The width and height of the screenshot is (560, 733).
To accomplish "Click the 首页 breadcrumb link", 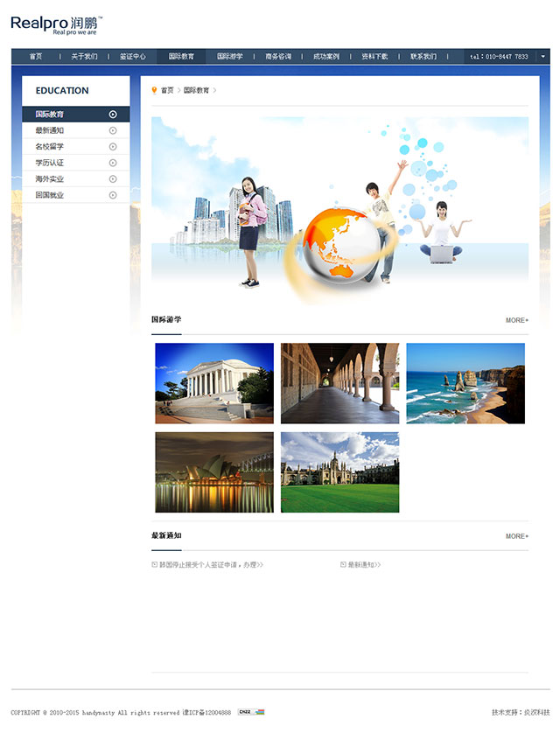I will [167, 90].
